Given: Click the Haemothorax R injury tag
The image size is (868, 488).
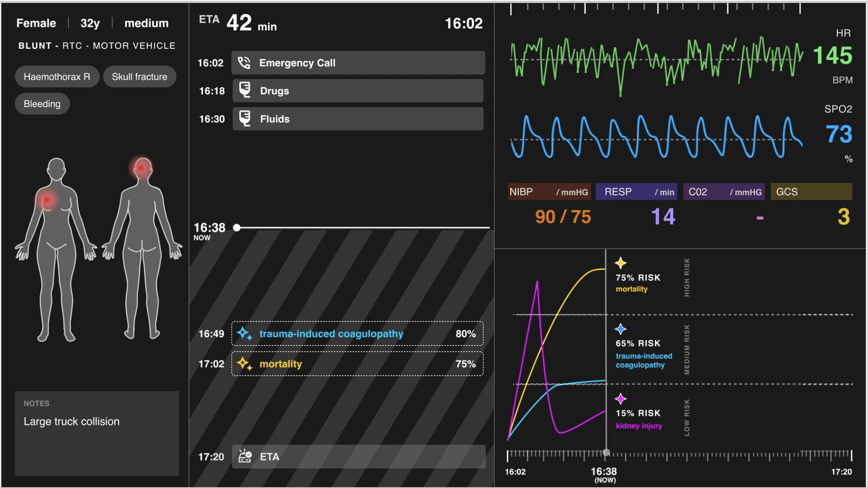Looking at the screenshot, I should coord(57,77).
